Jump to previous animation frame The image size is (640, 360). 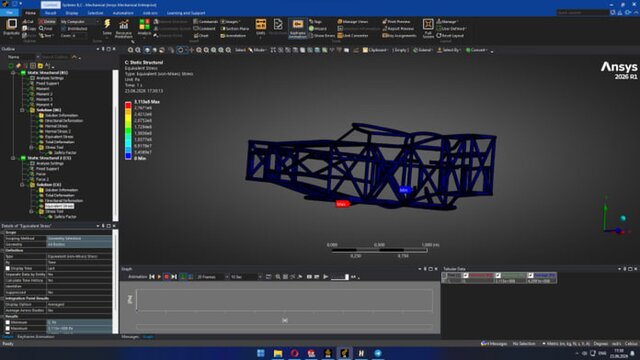click(x=152, y=277)
